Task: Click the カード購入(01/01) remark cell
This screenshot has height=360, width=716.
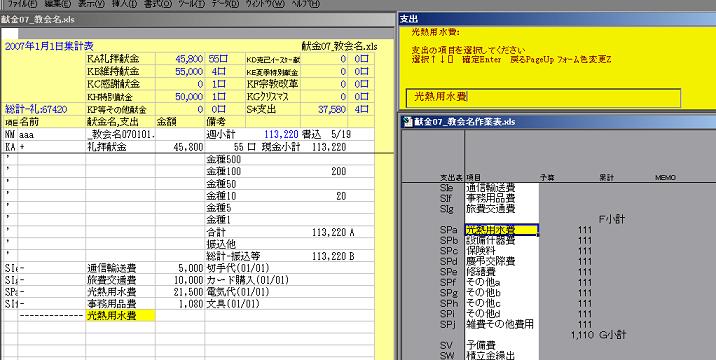Action: pos(247,280)
